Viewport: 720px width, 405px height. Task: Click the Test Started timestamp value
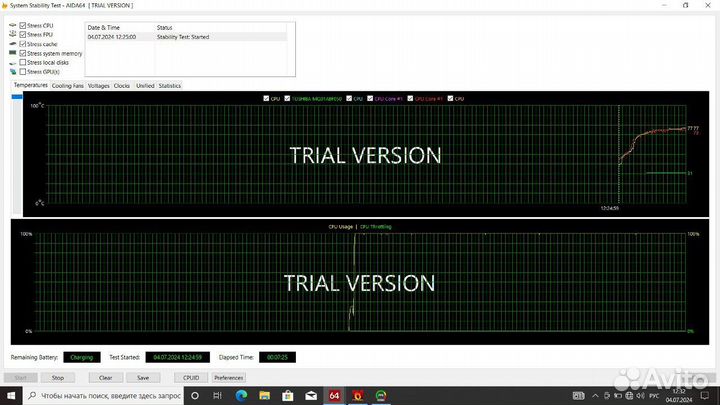[178, 357]
